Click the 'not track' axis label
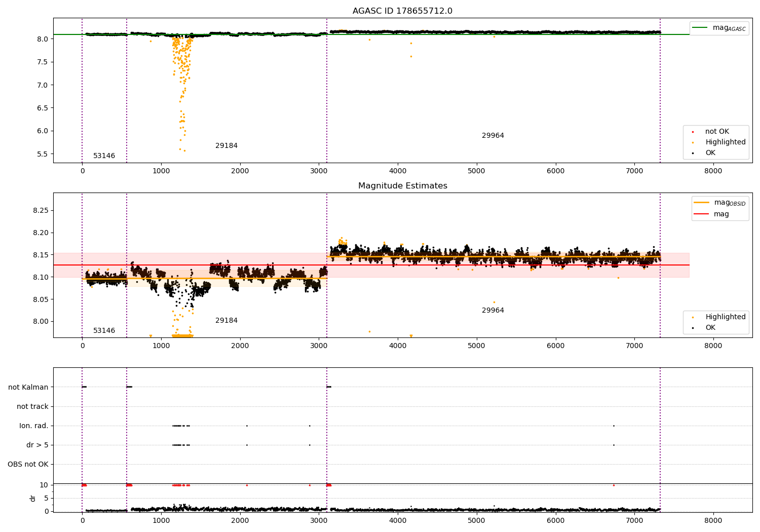Screen dimensions: 760x532 pos(32,407)
